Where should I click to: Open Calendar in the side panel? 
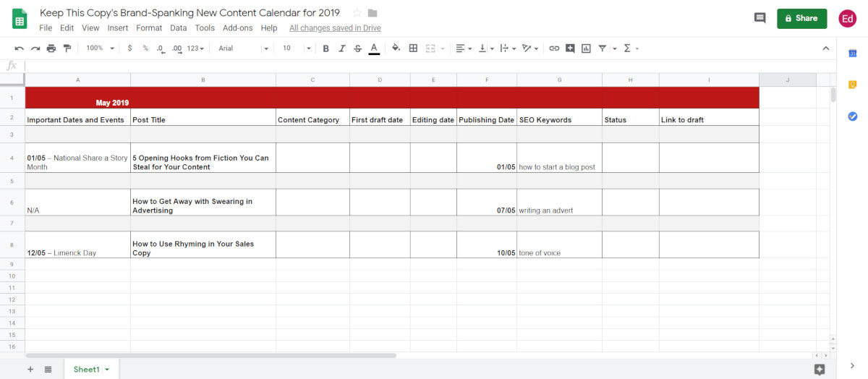pyautogui.click(x=852, y=53)
